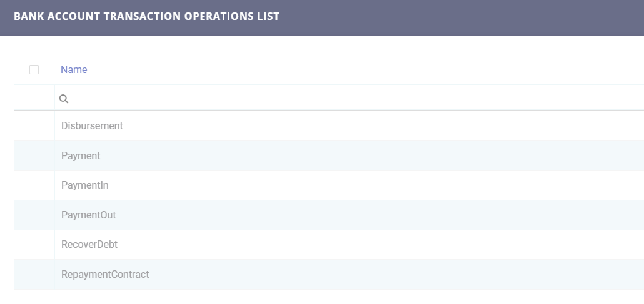Select the RecoverDebt row
The width and height of the screenshot is (644, 304).
[89, 245]
